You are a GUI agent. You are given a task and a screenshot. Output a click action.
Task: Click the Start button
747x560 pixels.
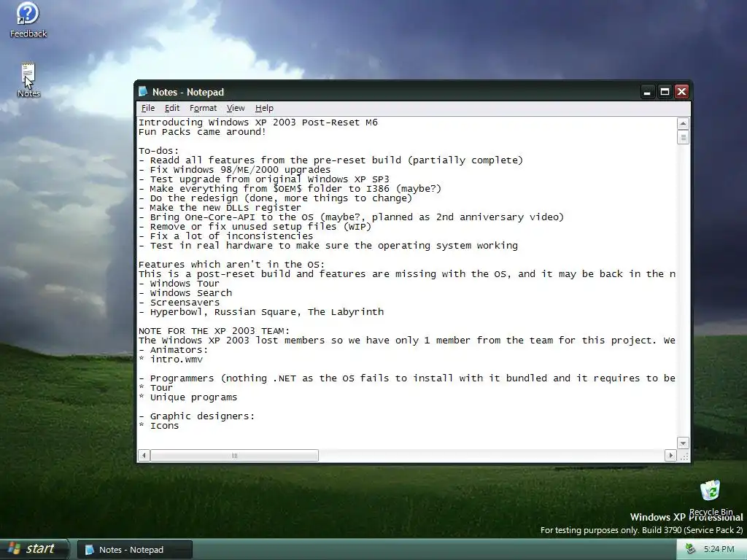[x=34, y=549]
